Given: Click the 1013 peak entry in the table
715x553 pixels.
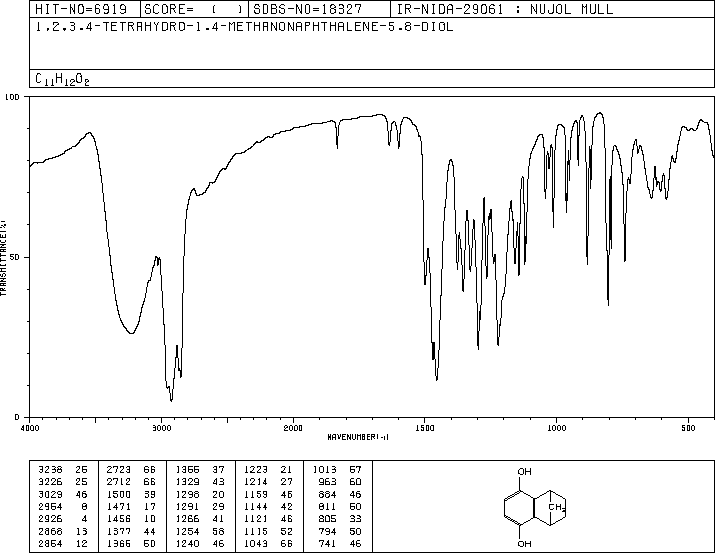Looking at the screenshot, I should pos(337,469).
